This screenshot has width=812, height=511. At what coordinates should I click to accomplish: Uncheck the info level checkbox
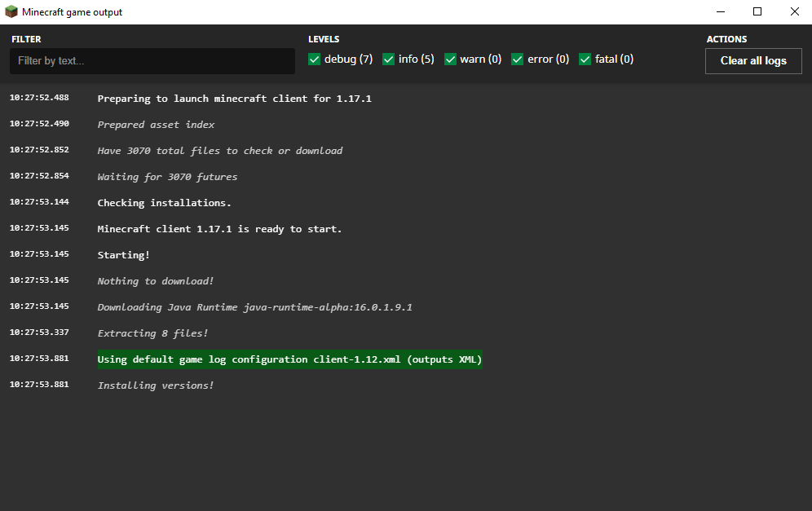[388, 59]
